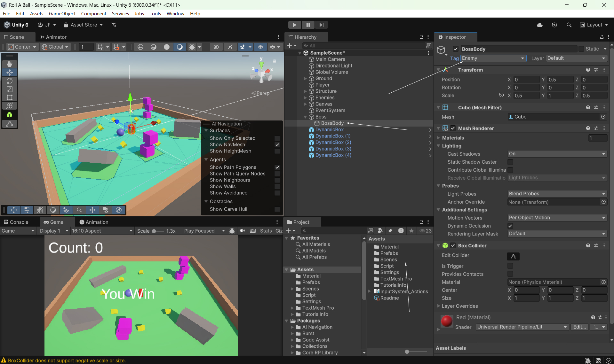Open the Edit Collider tool
The width and height of the screenshot is (614, 364).
[x=513, y=256]
